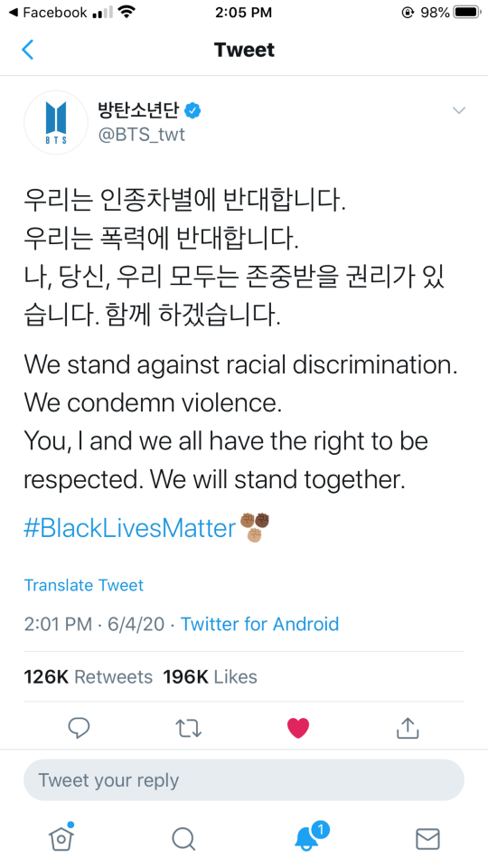Image resolution: width=488 pixels, height=868 pixels.
Task: Tap the blue verified badge
Action: [192, 110]
